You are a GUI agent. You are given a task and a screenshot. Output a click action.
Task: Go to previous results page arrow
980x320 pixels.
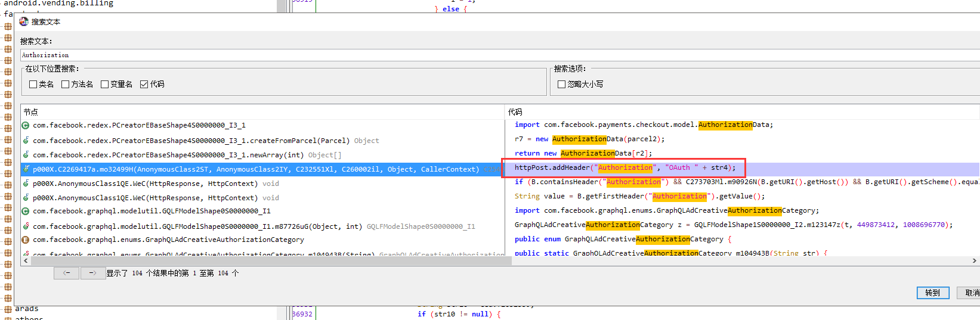67,273
